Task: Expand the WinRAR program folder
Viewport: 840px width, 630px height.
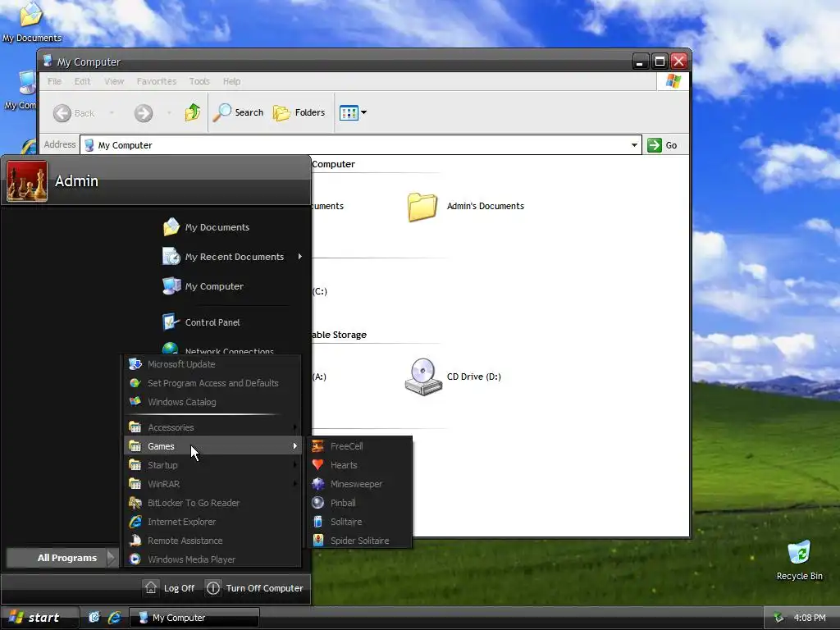Action: click(x=212, y=484)
